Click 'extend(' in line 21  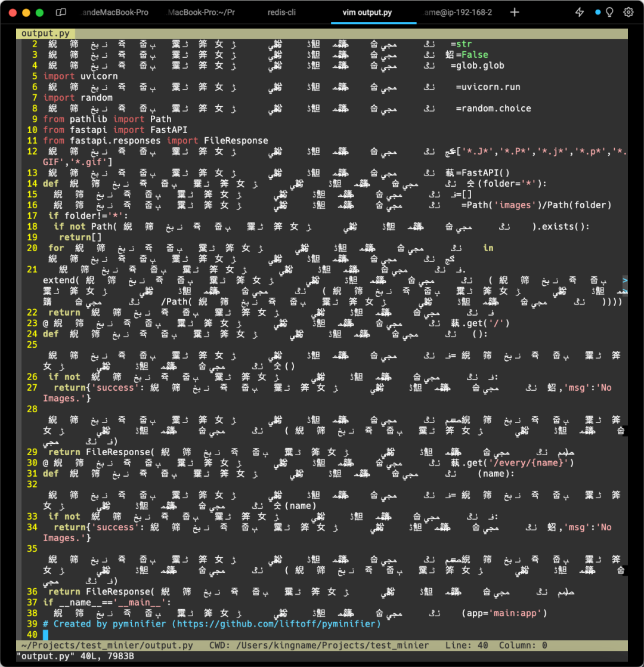pyautogui.click(x=61, y=280)
